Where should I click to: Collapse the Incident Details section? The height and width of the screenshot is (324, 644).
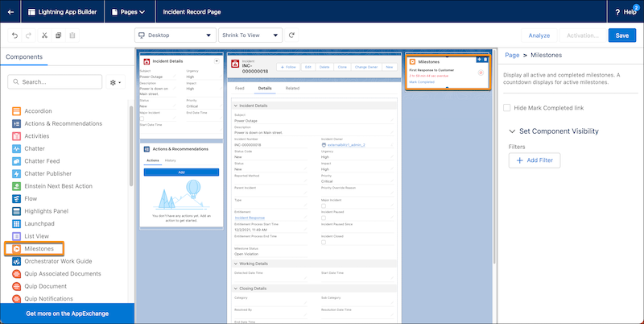pos(236,106)
